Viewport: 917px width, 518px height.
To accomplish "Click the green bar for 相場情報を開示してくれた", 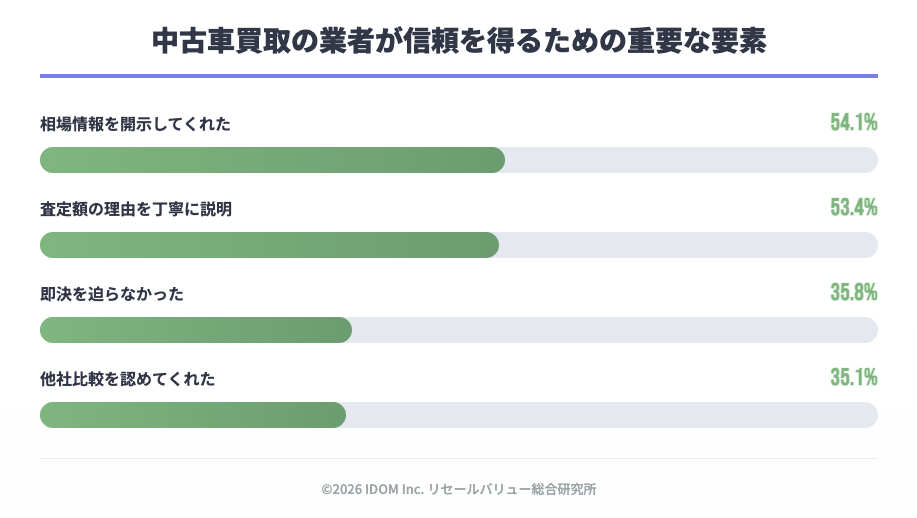I will click(x=272, y=160).
